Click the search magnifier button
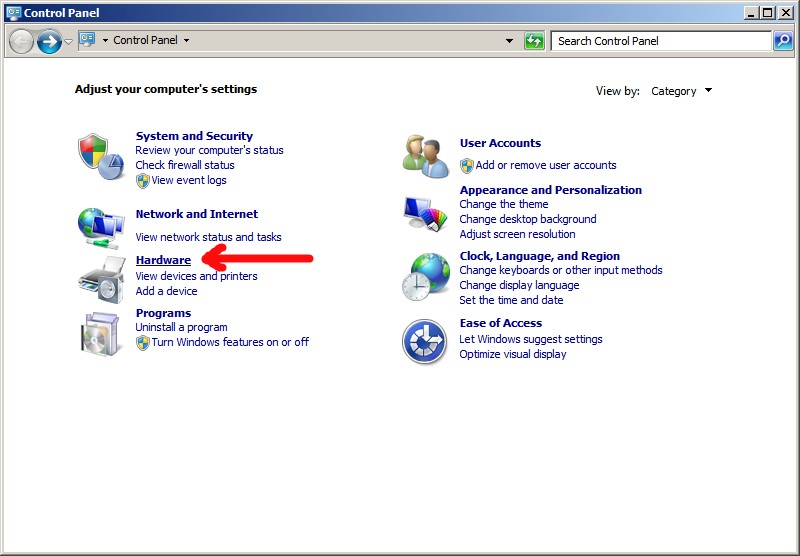Screen dimensions: 800x556 coord(783,41)
